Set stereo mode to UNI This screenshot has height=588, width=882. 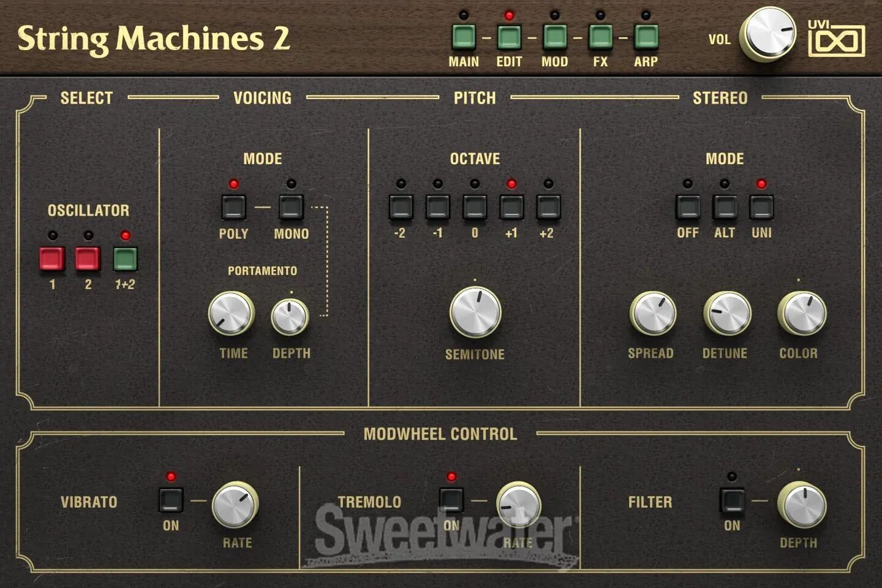click(x=761, y=207)
